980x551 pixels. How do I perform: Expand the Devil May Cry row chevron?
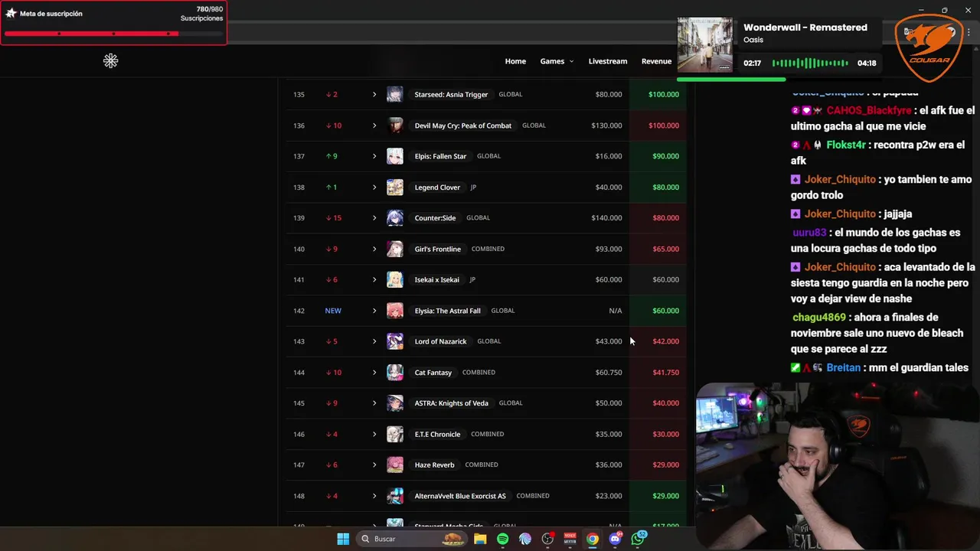click(374, 126)
